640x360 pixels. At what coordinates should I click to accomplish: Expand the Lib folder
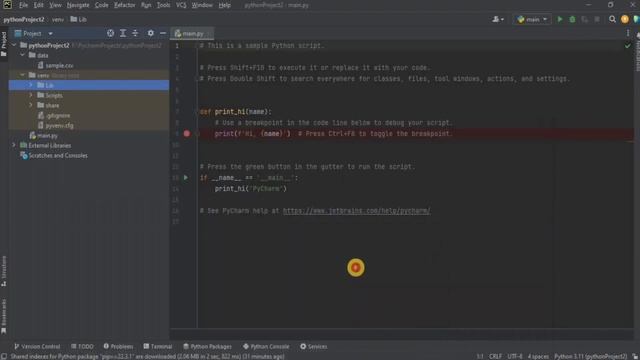[x=31, y=85]
